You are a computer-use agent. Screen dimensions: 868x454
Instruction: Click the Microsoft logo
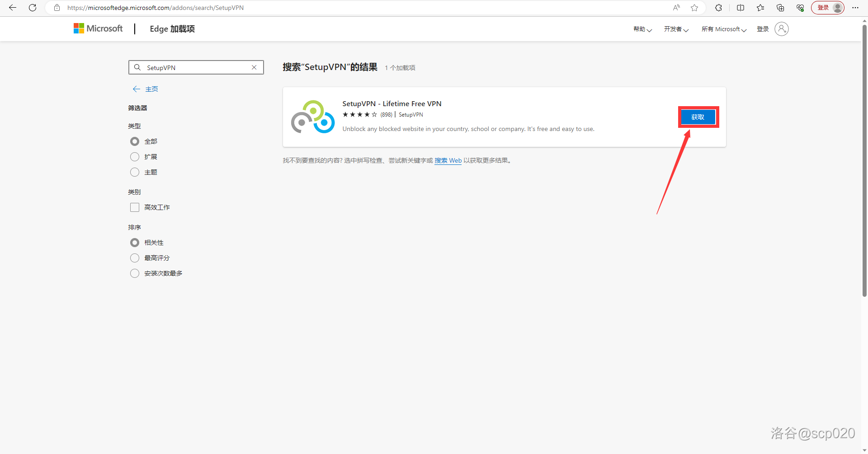pyautogui.click(x=98, y=28)
